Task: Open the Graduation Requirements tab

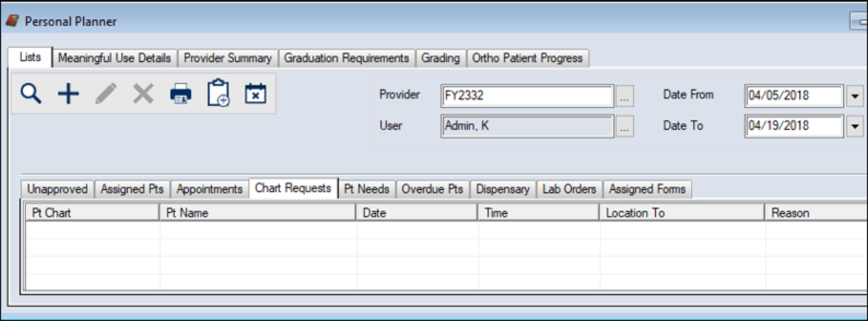Action: pyautogui.click(x=346, y=58)
